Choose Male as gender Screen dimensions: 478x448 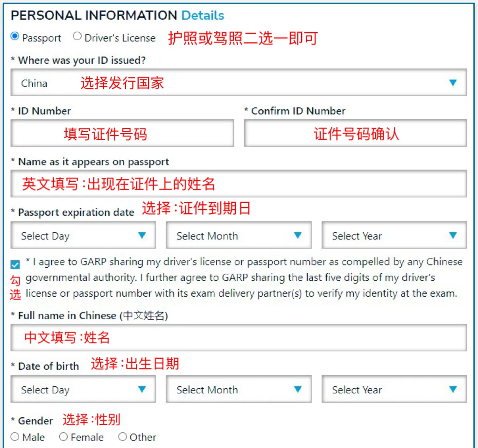(x=15, y=437)
